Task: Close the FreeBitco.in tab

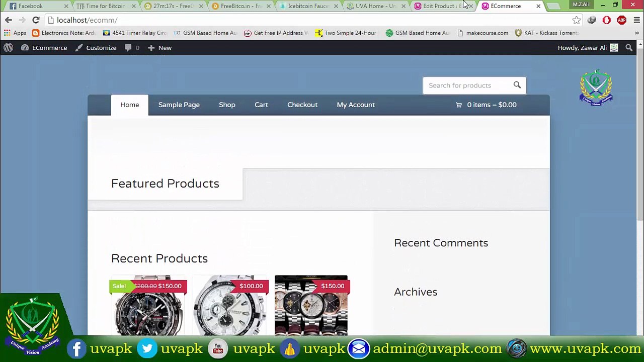Action: tap(268, 6)
